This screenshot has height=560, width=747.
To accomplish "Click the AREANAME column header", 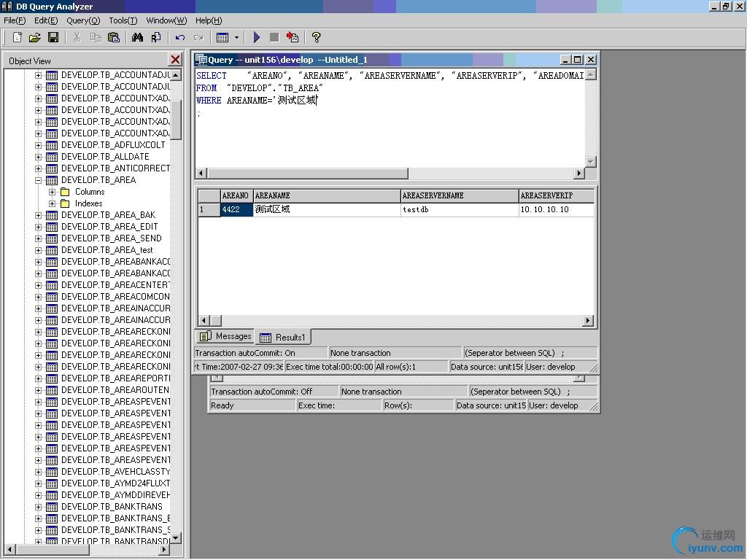I will coord(327,195).
